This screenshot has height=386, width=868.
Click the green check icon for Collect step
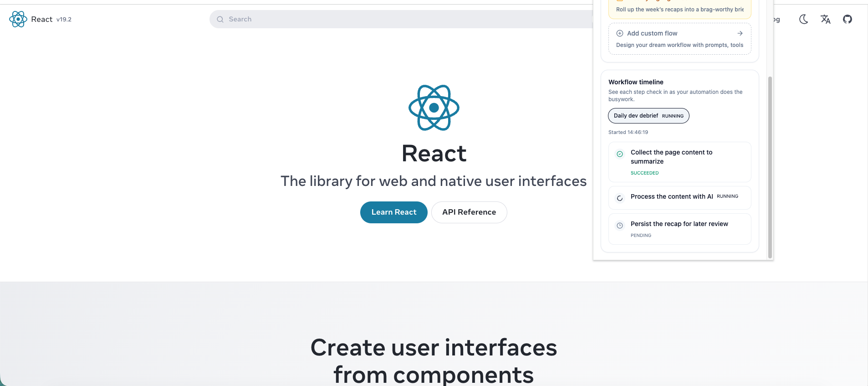coord(620,154)
